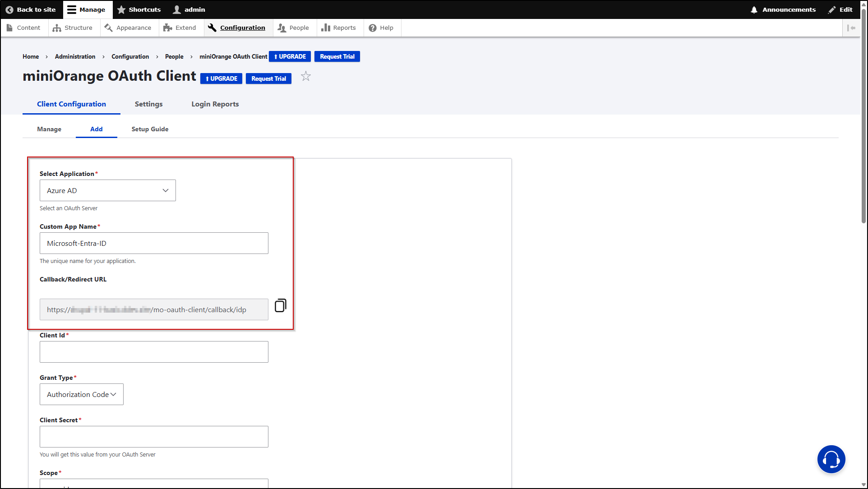This screenshot has height=489, width=868.
Task: Open the support chat icon
Action: [x=831, y=459]
